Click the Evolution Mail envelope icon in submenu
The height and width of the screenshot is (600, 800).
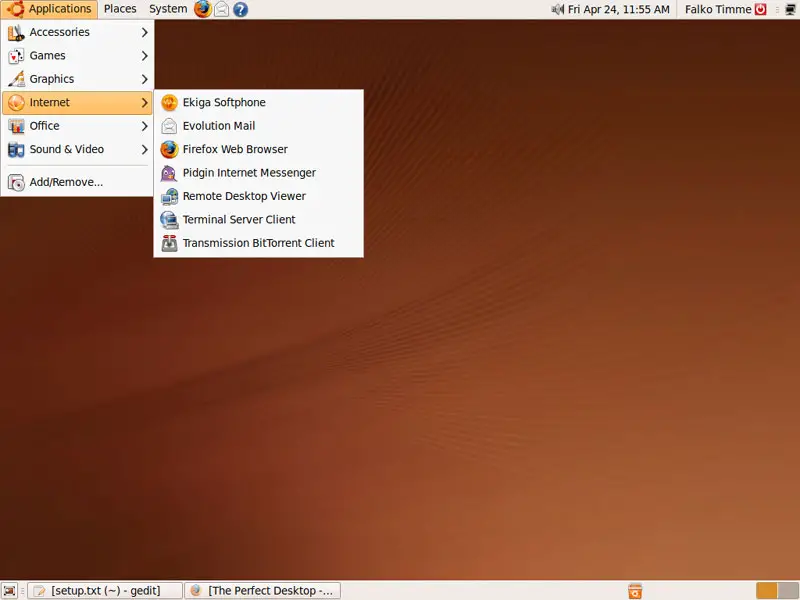tap(169, 126)
